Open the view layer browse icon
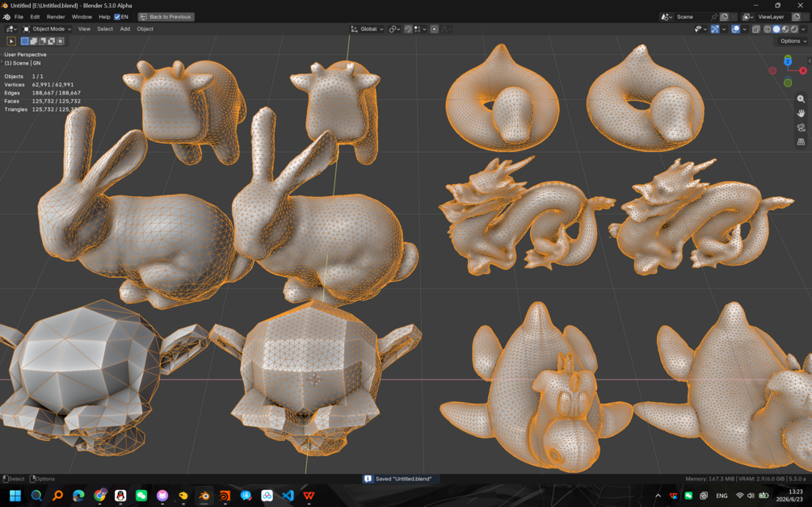 coord(747,17)
